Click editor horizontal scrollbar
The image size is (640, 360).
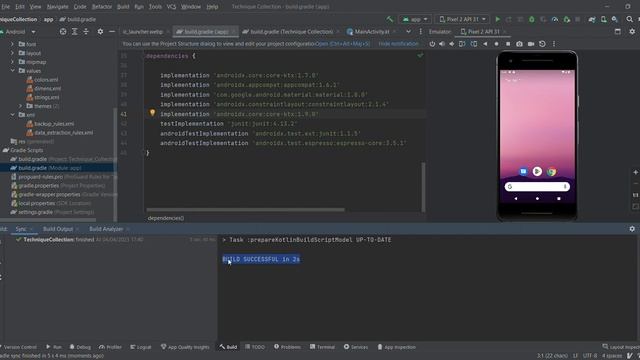(x=245, y=210)
